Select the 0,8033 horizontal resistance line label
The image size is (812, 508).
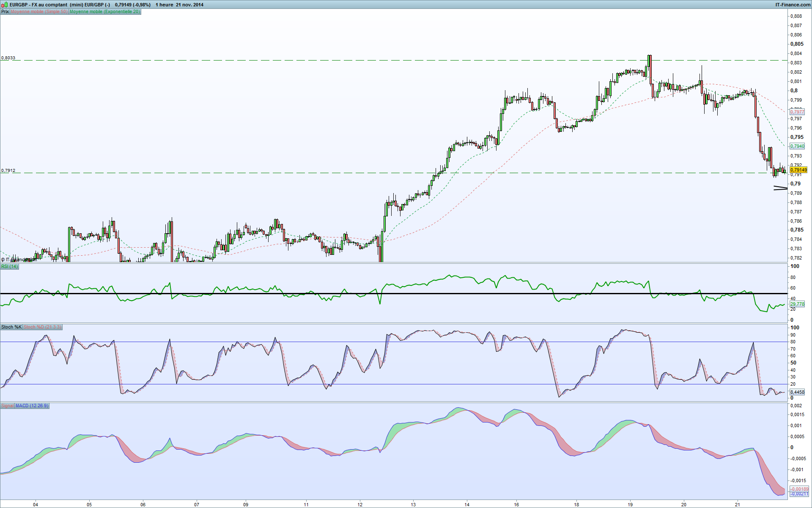tap(8, 58)
